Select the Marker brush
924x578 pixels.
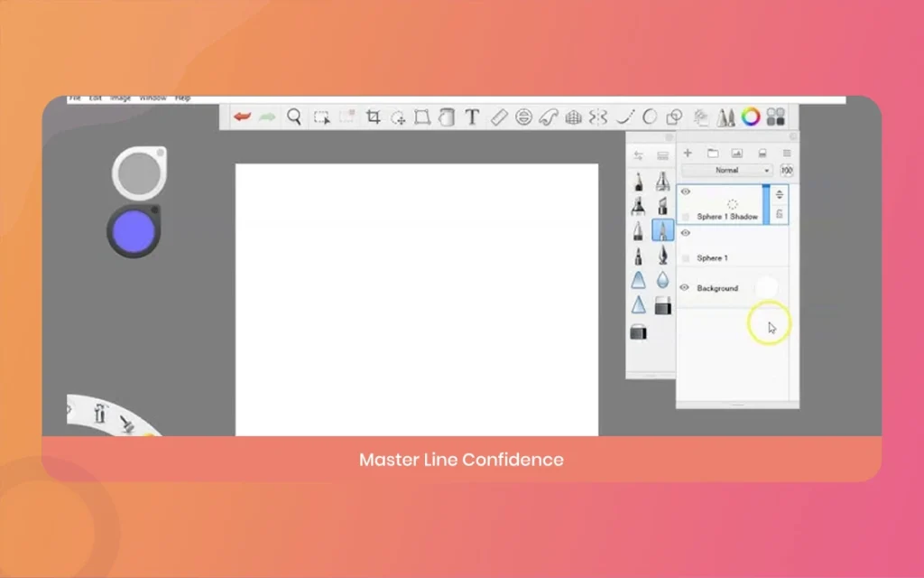638,206
